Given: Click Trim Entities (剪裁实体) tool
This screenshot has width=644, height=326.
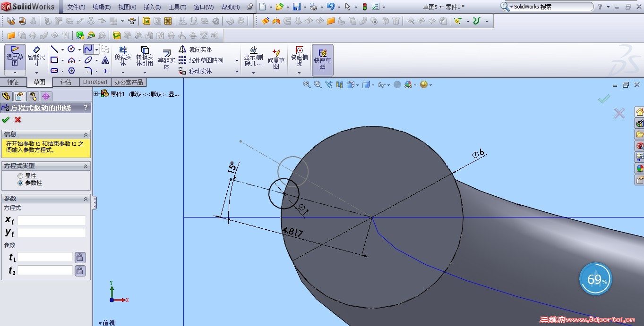Looking at the screenshot, I should [123, 57].
